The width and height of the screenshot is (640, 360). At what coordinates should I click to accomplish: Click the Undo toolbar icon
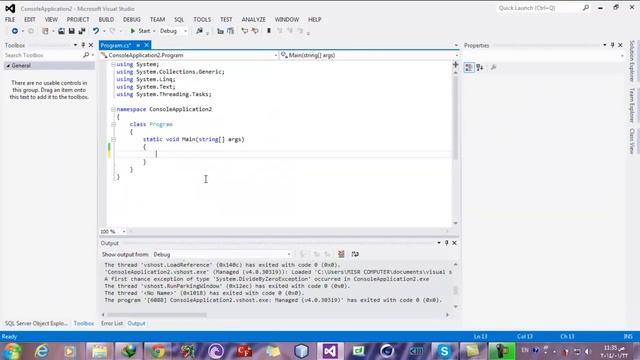point(96,31)
